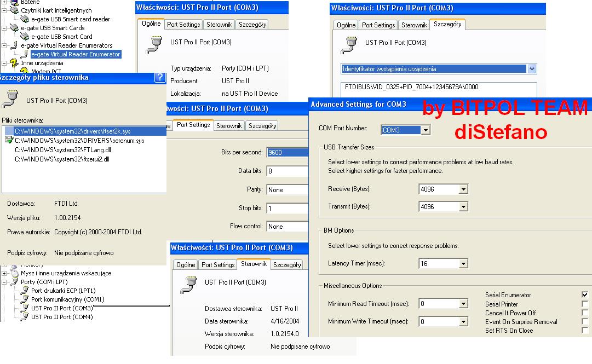Click the Port drukarki ECP (LPT1) icon
This screenshot has width=592, height=364.
pos(25,291)
